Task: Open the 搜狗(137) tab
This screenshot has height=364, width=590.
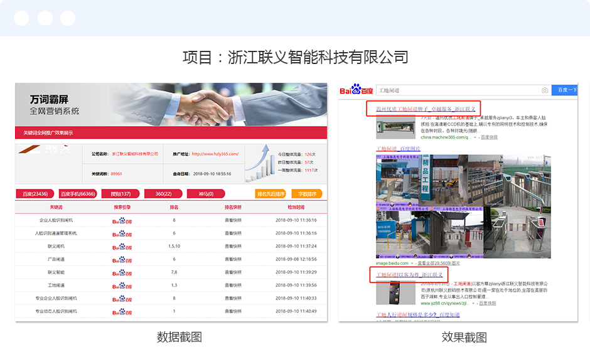Action: (x=121, y=194)
